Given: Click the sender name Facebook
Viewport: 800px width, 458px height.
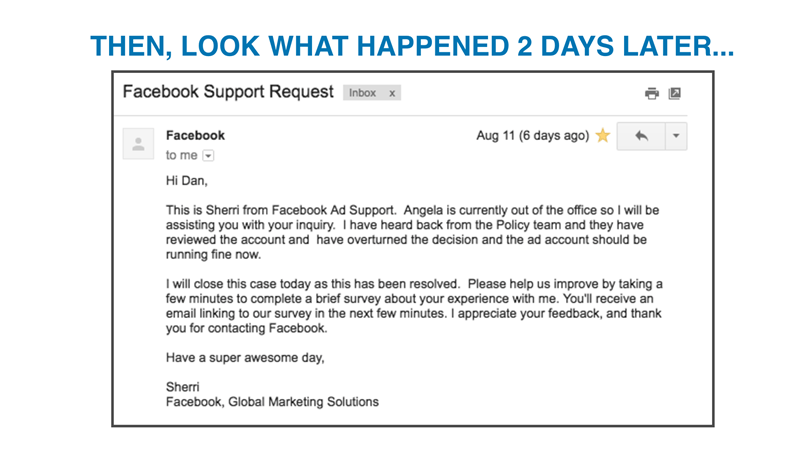Looking at the screenshot, I should click(195, 135).
